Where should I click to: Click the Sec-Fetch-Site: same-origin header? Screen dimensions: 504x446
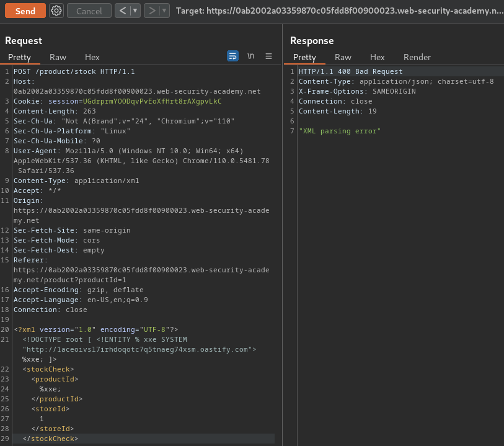coord(72,231)
